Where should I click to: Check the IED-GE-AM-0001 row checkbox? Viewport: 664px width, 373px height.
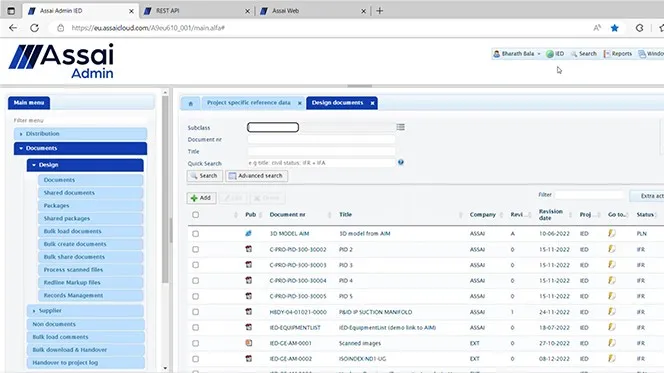point(195,343)
